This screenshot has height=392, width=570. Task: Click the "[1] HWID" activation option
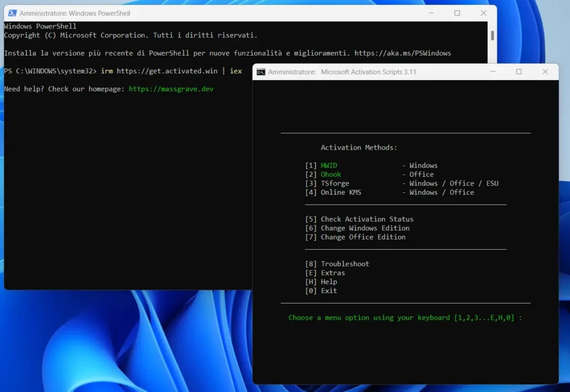pos(321,166)
